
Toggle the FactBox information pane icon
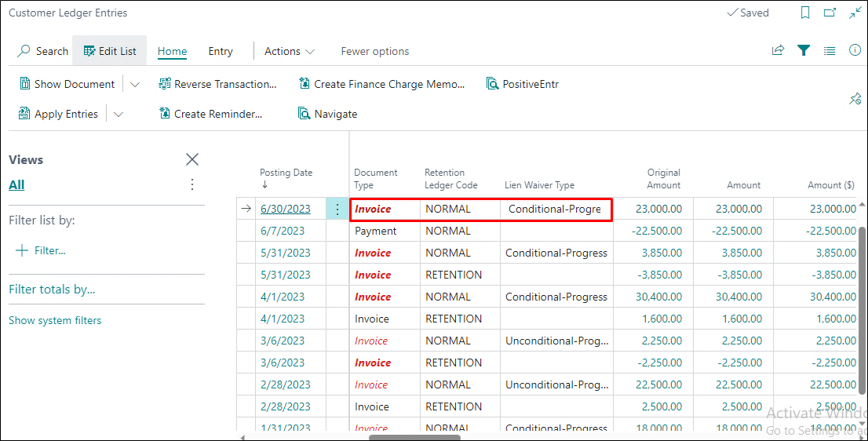855,51
